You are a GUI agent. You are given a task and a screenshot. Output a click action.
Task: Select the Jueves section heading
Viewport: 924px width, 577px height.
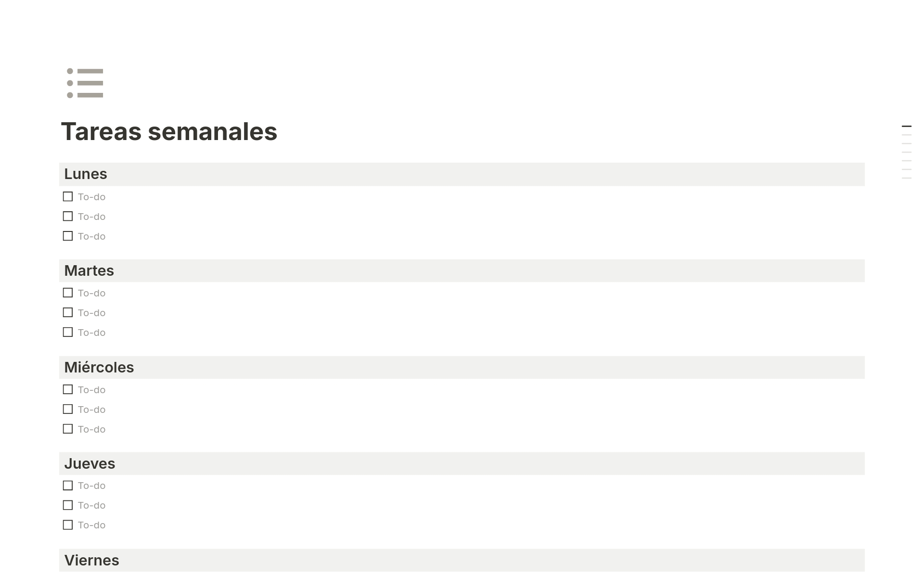tap(90, 463)
